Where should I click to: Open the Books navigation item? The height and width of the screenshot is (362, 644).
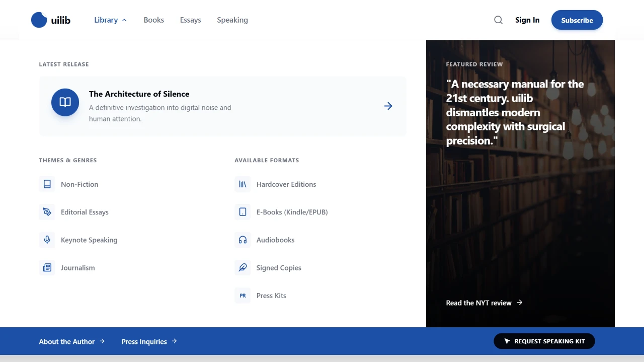click(153, 20)
